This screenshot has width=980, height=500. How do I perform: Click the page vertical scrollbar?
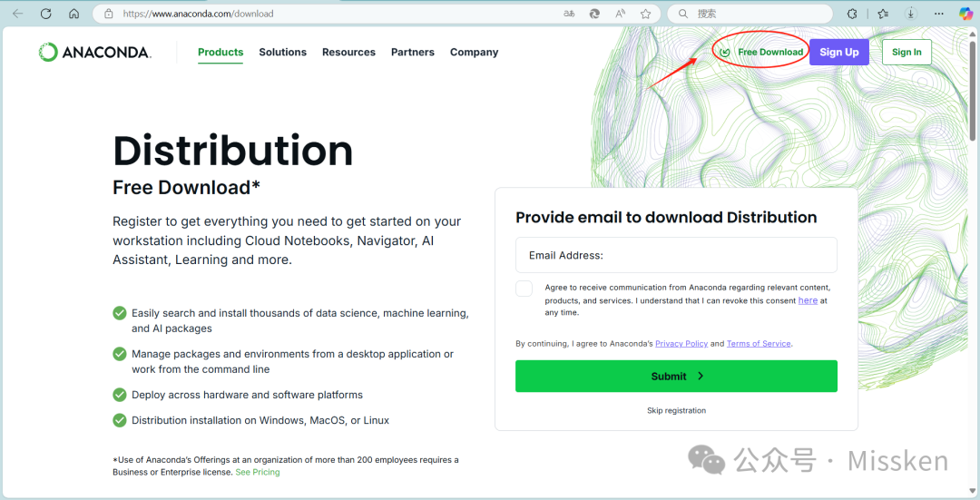click(973, 92)
